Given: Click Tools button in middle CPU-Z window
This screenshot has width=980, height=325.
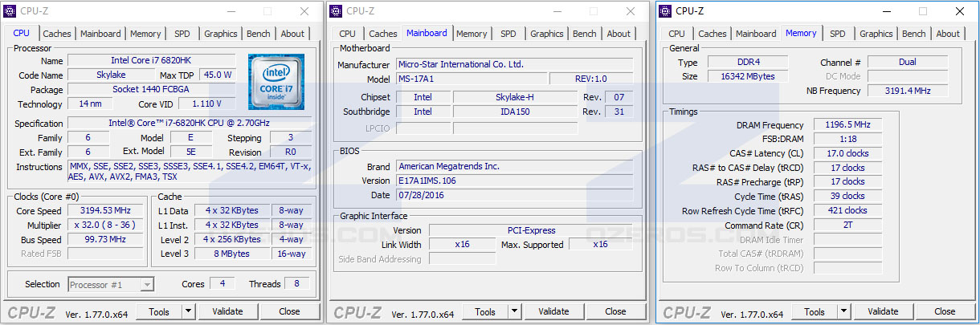Looking at the screenshot, I should tap(485, 311).
